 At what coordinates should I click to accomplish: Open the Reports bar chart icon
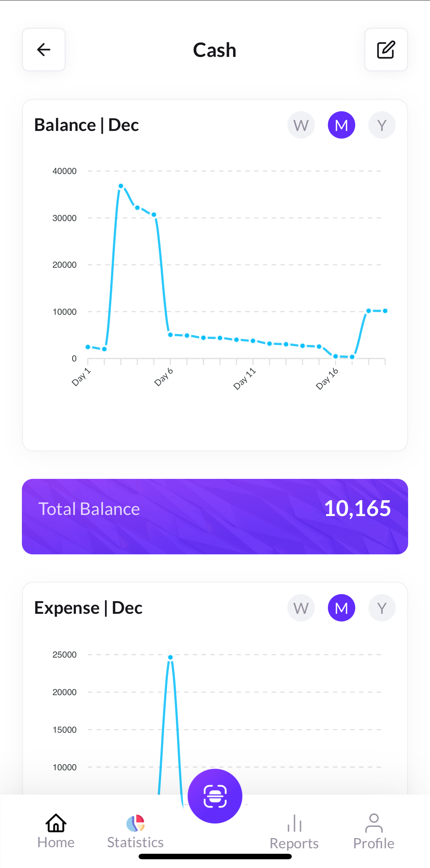click(x=294, y=824)
